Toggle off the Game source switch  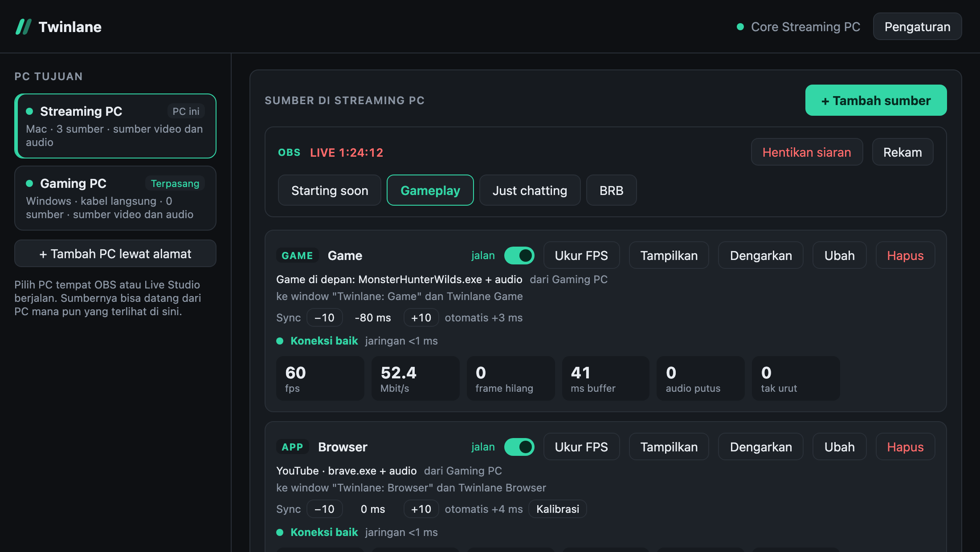[x=519, y=256]
